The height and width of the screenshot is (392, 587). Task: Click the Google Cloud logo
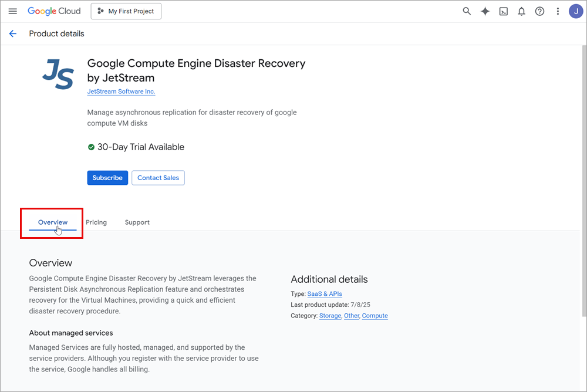point(54,11)
